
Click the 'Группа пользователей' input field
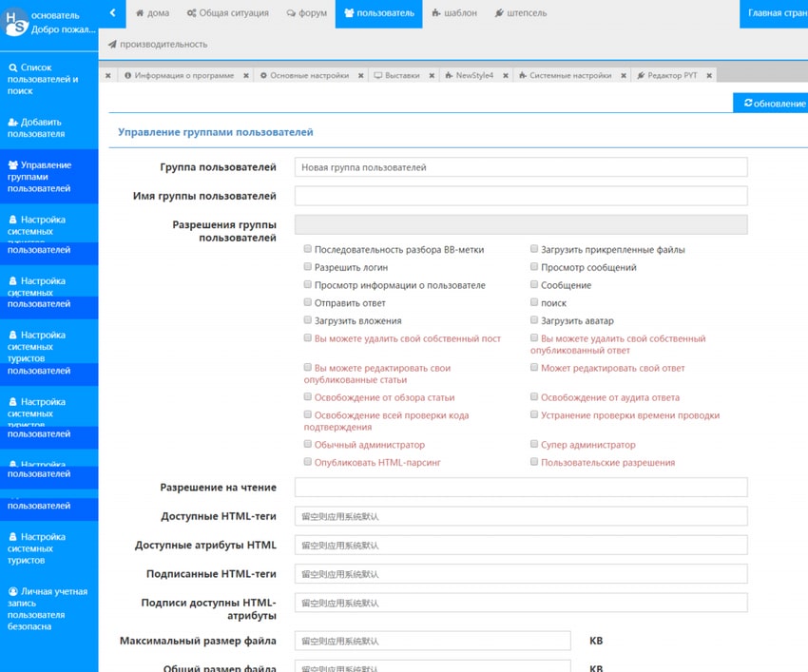[521, 167]
